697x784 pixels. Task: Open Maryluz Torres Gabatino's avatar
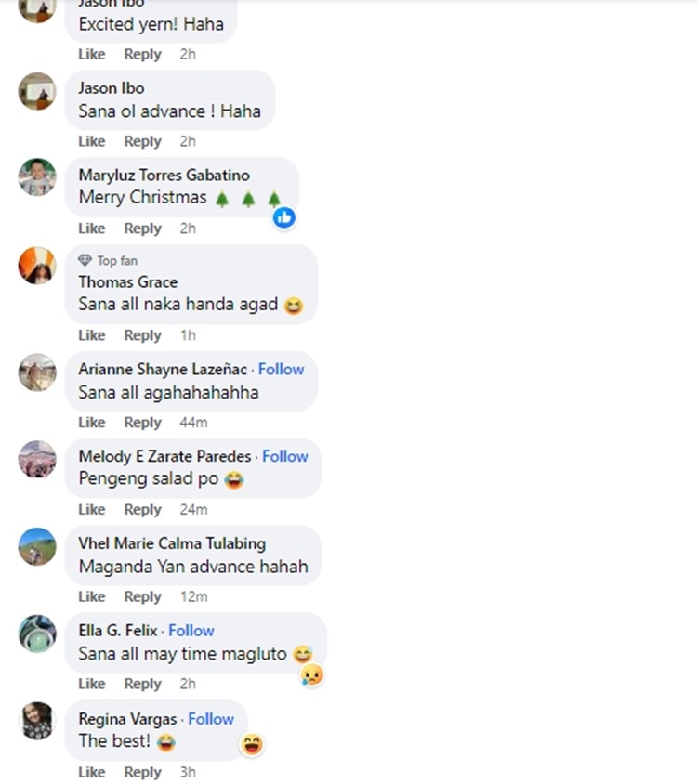37,177
